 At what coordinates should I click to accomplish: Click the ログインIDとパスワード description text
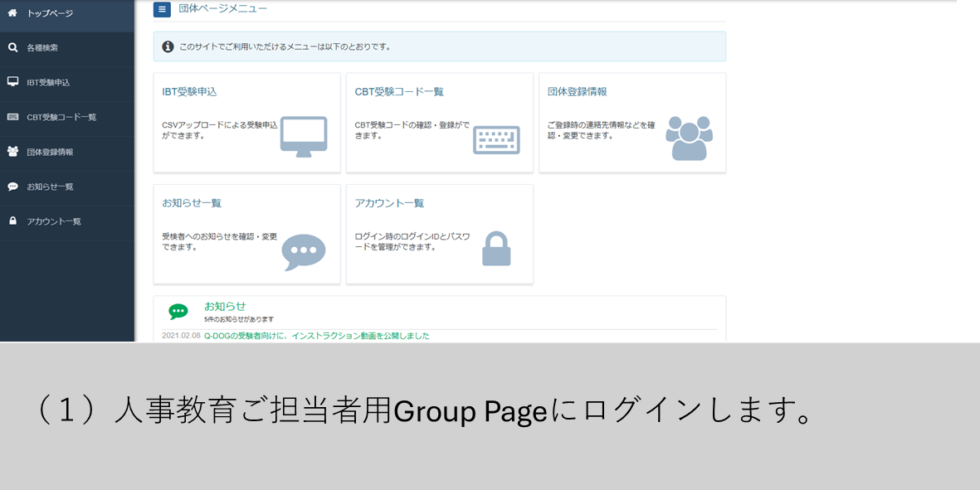point(412,242)
